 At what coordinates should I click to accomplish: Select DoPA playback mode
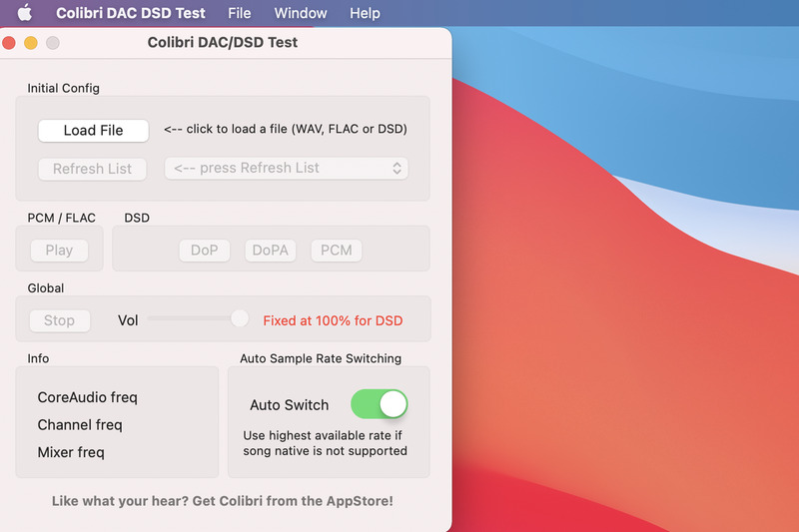pyautogui.click(x=270, y=250)
